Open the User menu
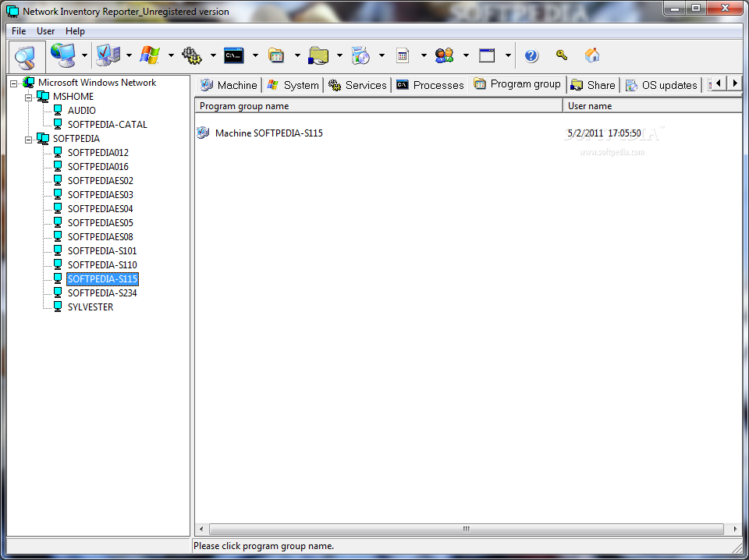This screenshot has height=560, width=749. (45, 31)
